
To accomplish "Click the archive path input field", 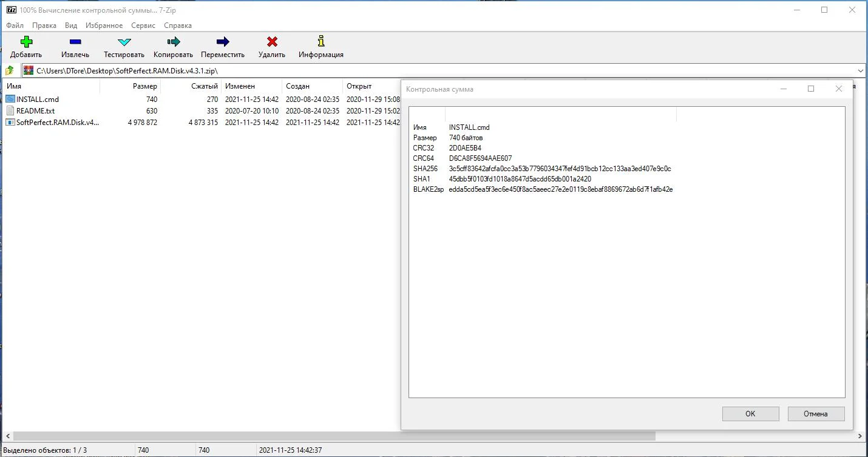I will tap(444, 71).
